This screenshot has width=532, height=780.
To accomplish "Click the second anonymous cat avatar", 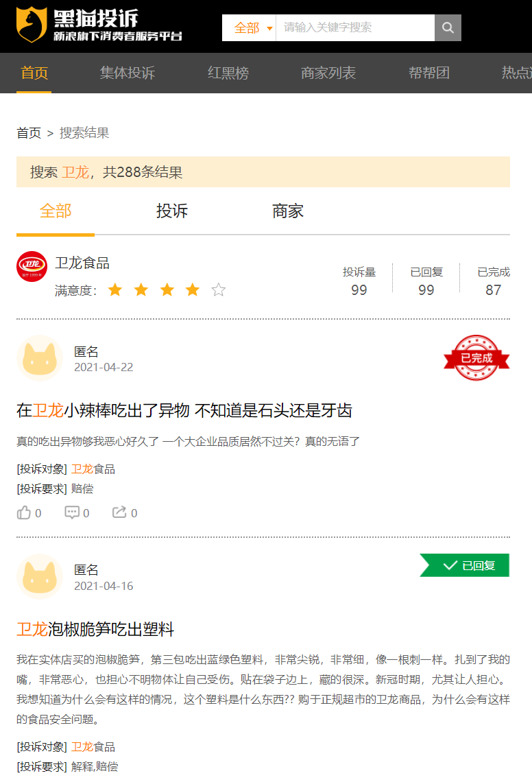I will pyautogui.click(x=39, y=576).
